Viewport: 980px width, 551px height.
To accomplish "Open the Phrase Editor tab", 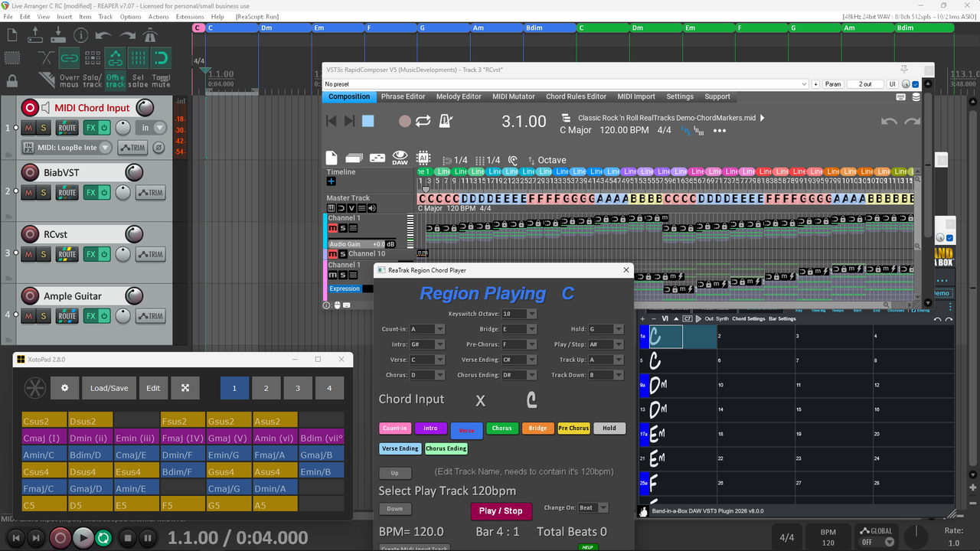I will (403, 96).
